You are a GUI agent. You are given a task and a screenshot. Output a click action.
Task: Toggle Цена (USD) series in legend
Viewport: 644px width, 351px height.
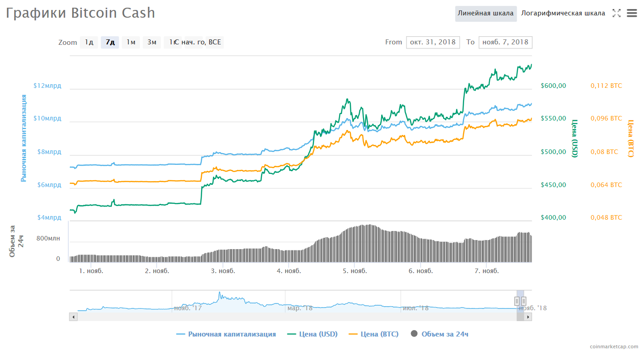[x=313, y=334]
